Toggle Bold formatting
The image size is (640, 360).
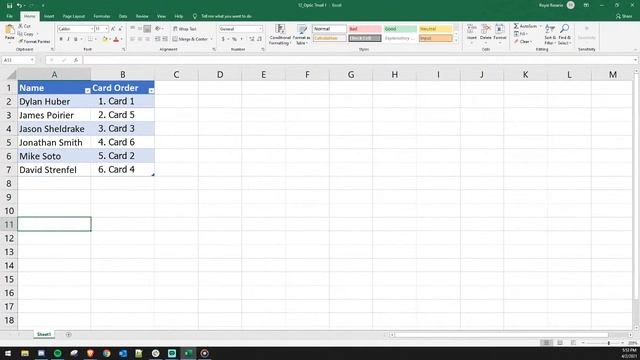61,39
